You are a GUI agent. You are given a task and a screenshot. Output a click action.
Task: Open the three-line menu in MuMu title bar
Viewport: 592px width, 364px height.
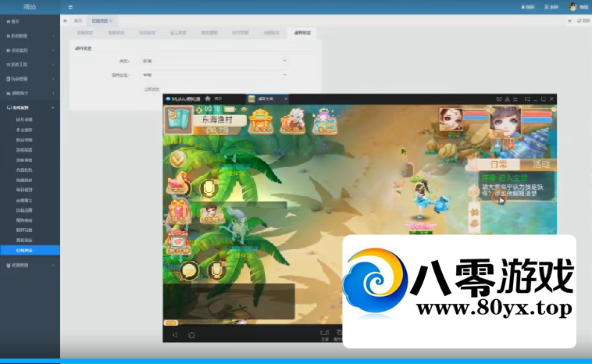pyautogui.click(x=515, y=99)
